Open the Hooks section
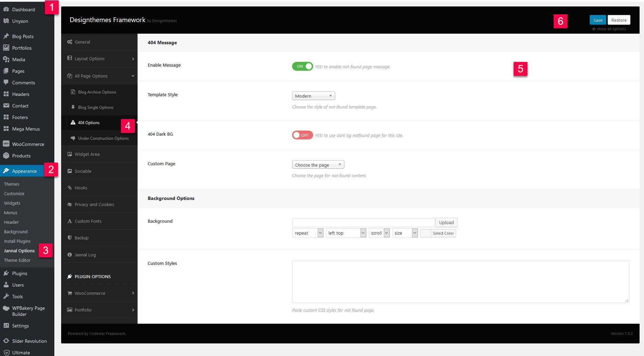Viewport: 644px width, 356px height. pos(99,188)
